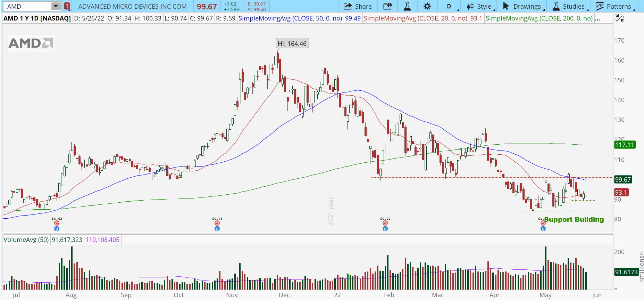Click the green 117.11 price axis label
The image size is (644, 300).
pos(625,145)
